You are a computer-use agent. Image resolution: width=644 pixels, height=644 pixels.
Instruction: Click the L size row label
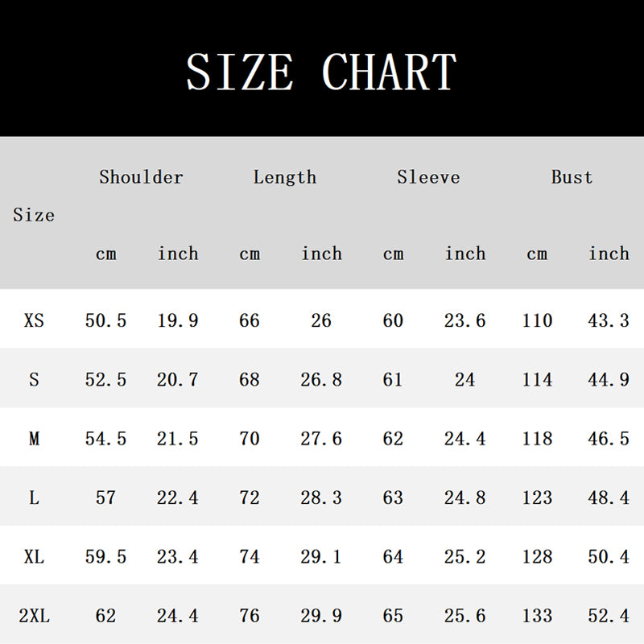34,497
